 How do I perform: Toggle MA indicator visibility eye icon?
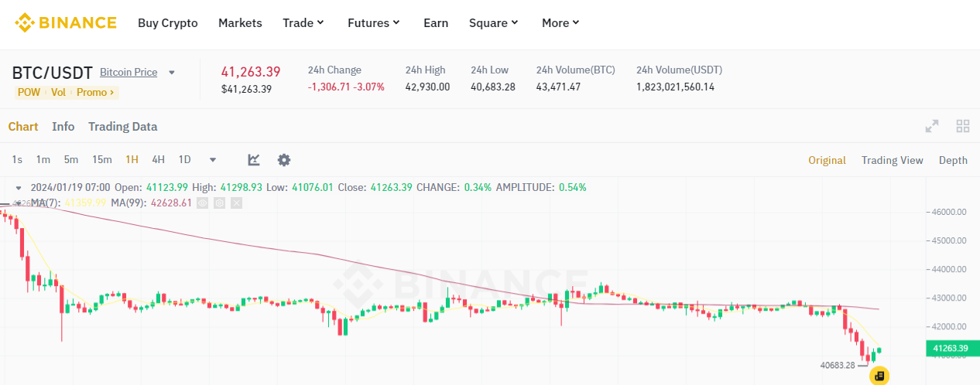pos(203,203)
